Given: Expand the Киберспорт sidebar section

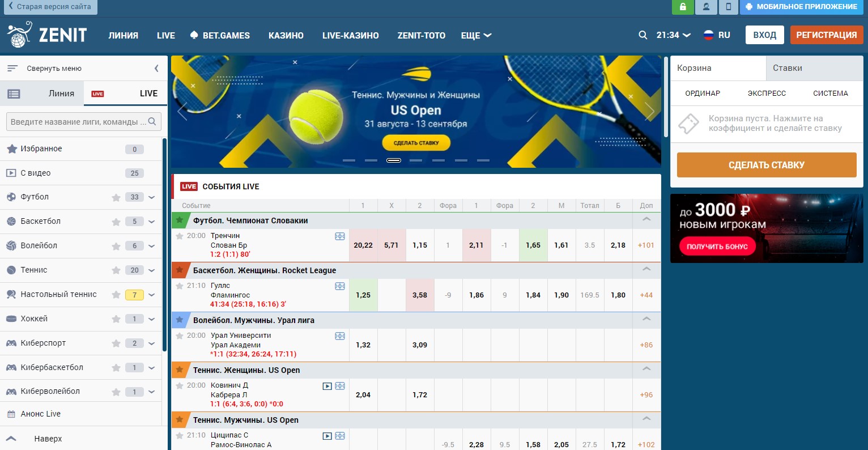Looking at the screenshot, I should [x=152, y=344].
